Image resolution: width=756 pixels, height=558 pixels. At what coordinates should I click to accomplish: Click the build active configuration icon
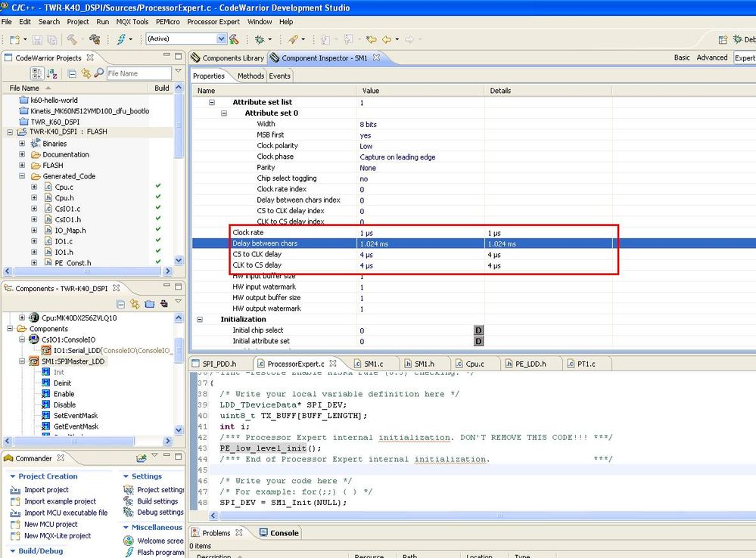234,39
